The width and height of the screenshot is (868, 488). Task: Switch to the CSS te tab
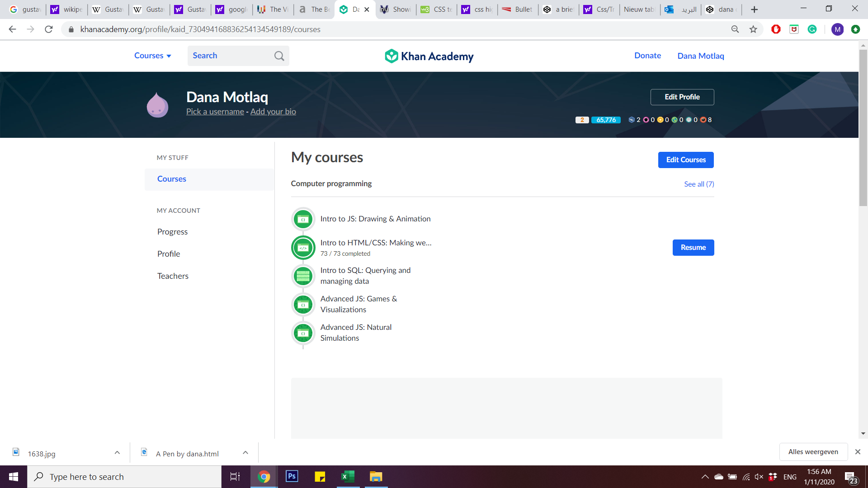[436, 9]
